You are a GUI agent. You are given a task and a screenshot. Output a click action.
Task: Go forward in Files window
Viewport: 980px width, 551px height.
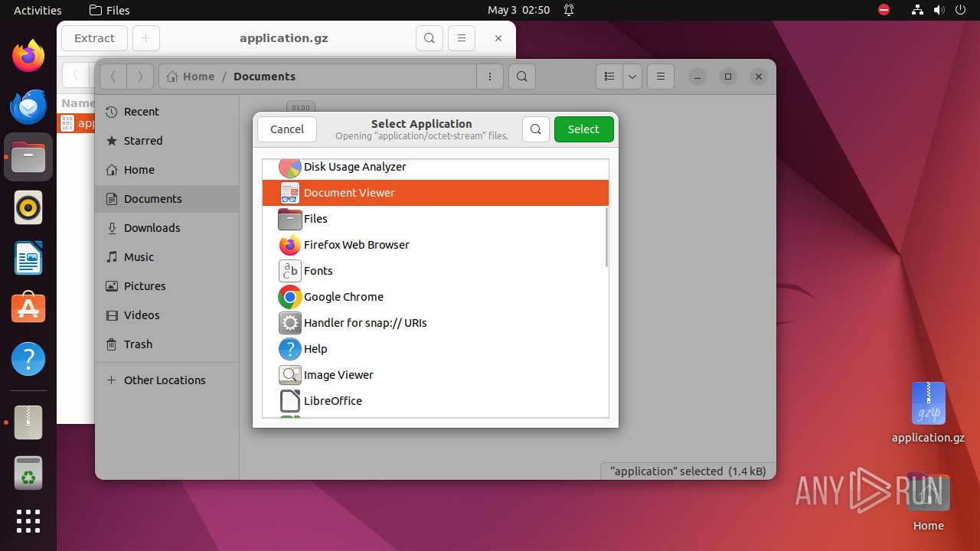(139, 77)
